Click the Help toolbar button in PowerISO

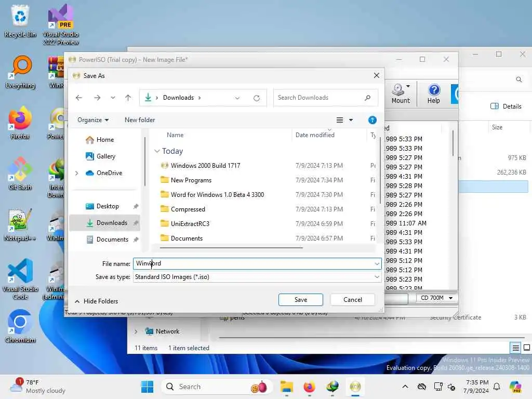click(x=434, y=94)
